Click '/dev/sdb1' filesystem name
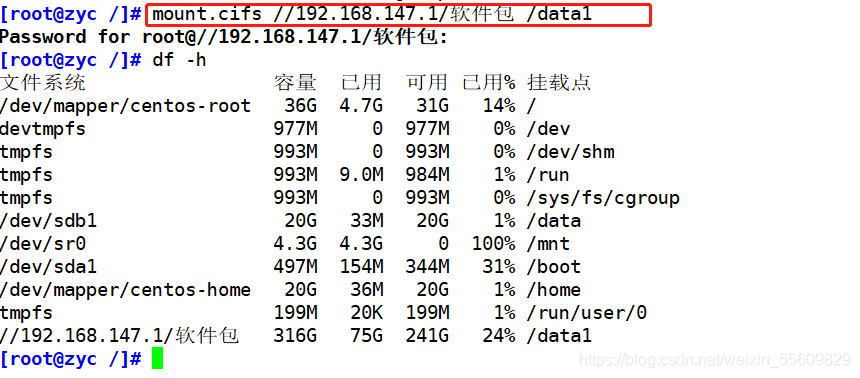This screenshot has width=860, height=378. click(x=48, y=221)
